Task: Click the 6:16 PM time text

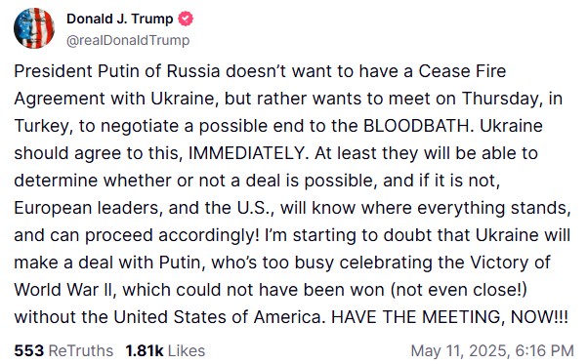Action: coord(544,351)
